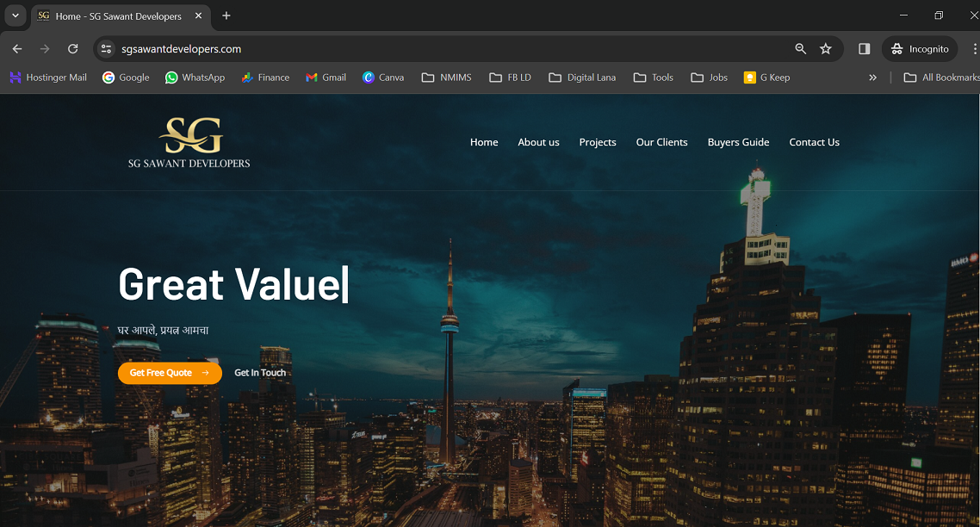Show hidden bookmarks with double chevron
This screenshot has width=980, height=527.
[x=872, y=77]
